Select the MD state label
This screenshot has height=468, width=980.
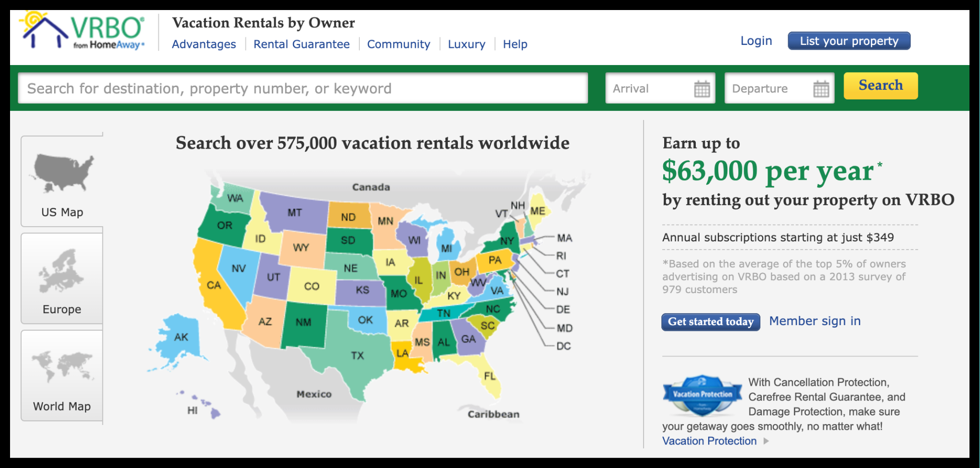pos(565,328)
